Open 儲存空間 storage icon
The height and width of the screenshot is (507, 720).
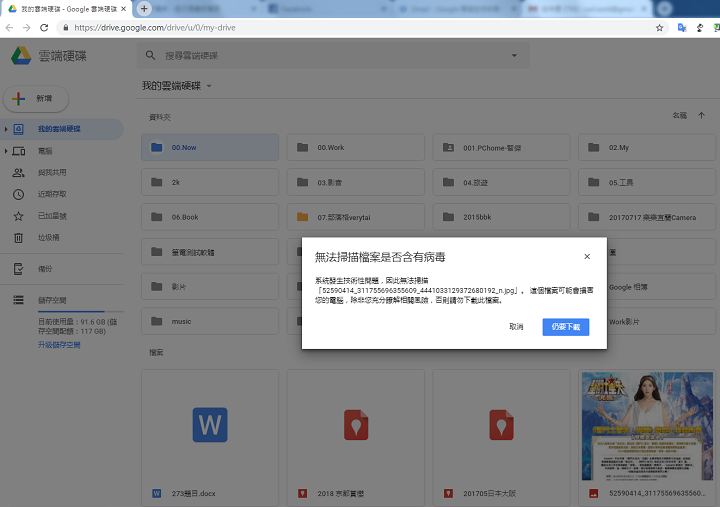[18, 300]
